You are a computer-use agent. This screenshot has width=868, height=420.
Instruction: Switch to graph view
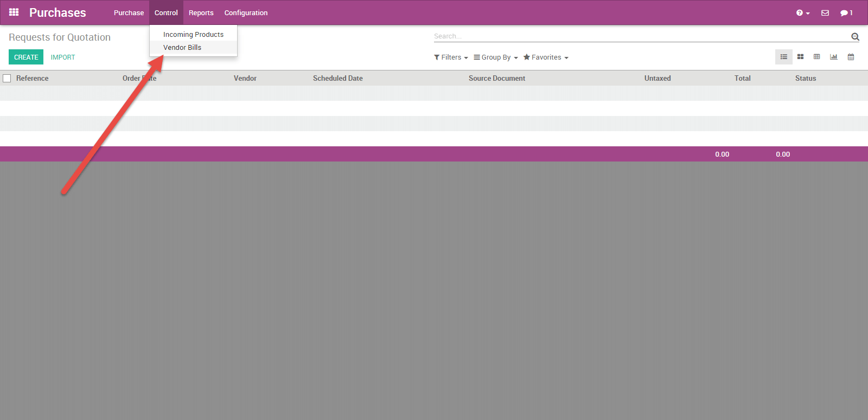click(833, 57)
